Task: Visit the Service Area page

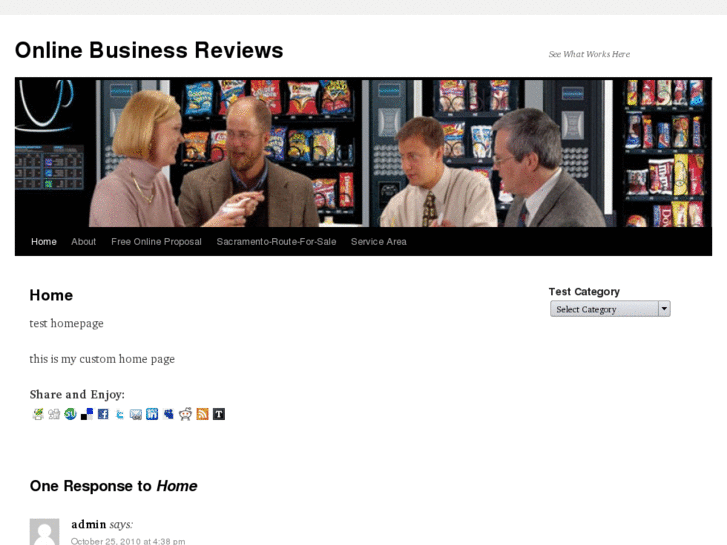Action: (x=379, y=242)
